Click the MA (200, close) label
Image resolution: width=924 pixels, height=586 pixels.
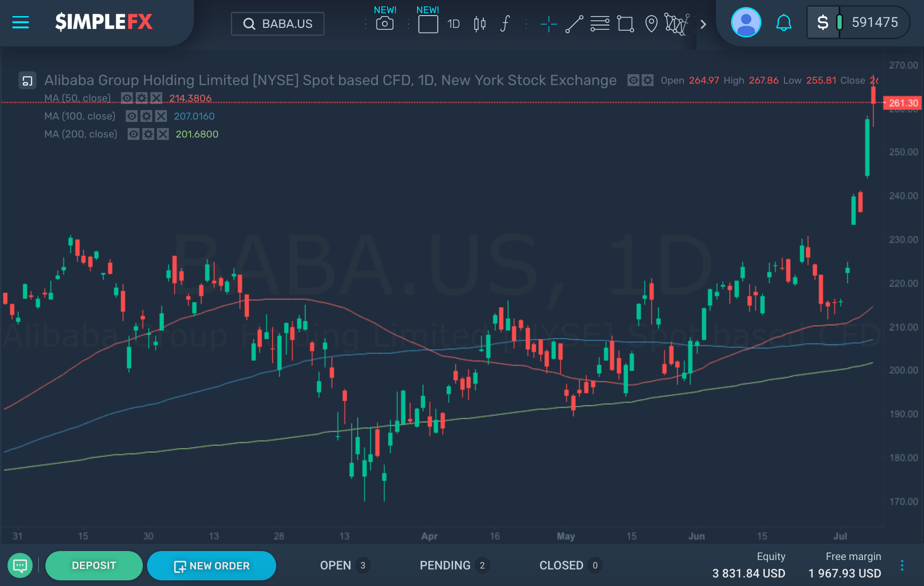(x=81, y=134)
